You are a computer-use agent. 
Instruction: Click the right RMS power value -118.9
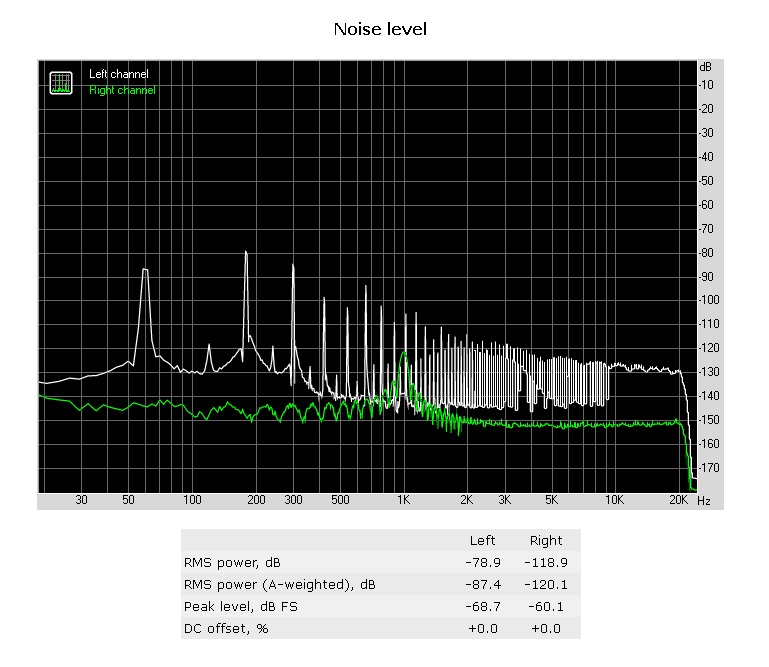coord(546,563)
